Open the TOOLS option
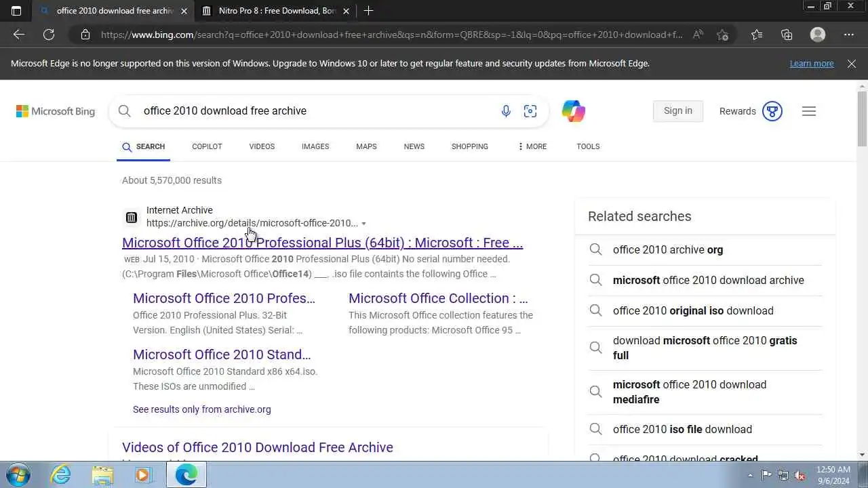Screen dimensions: 868x488 (x=588, y=146)
